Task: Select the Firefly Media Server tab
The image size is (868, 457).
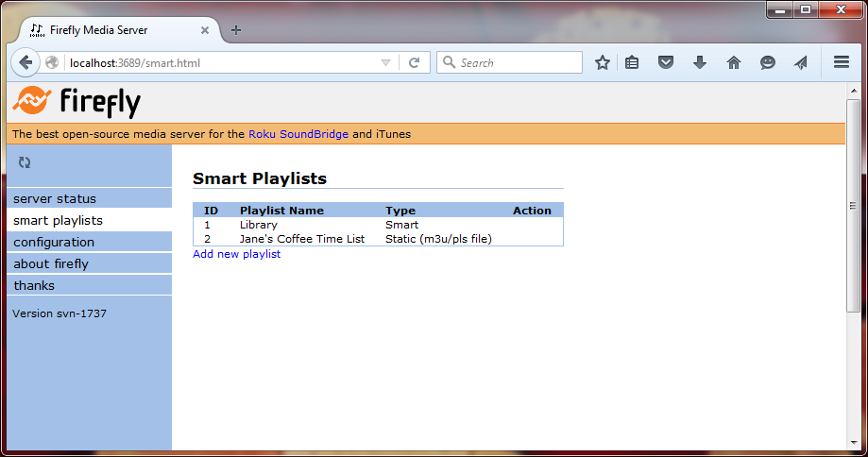Action: click(113, 29)
